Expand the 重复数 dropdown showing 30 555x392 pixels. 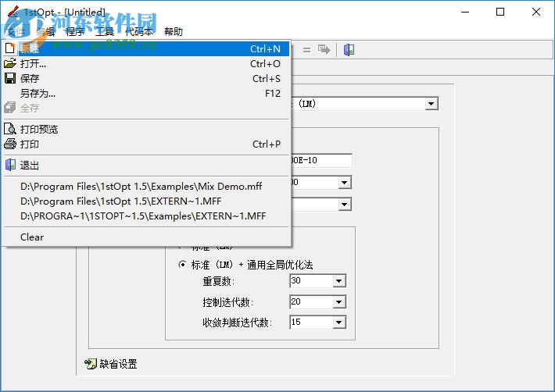(x=338, y=281)
